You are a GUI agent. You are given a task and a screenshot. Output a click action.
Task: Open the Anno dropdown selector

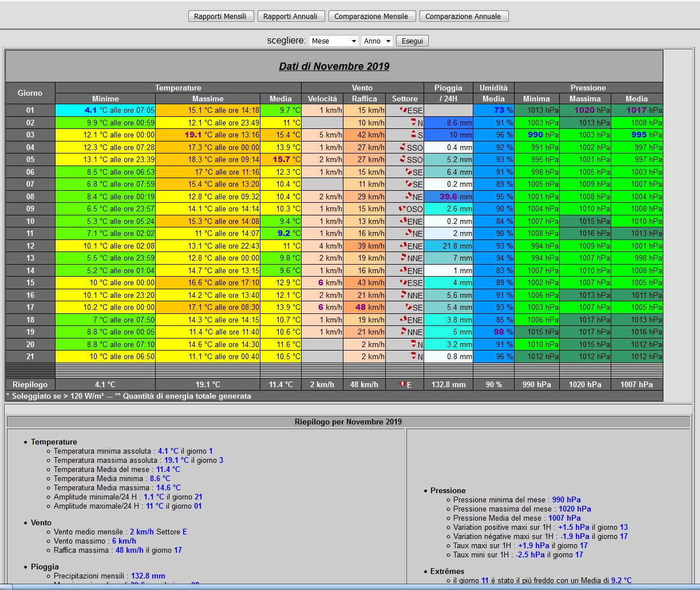377,41
